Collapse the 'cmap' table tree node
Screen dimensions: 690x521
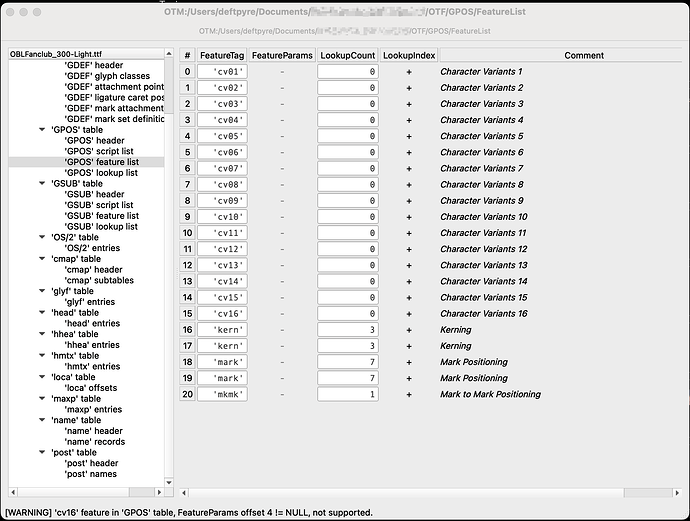(42, 258)
